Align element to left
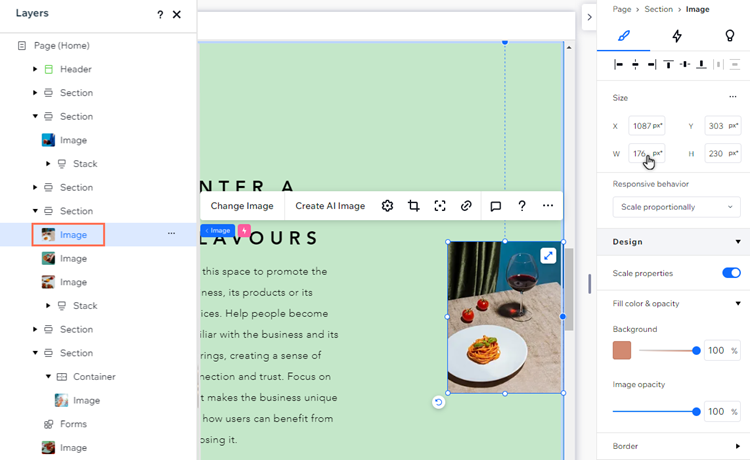This screenshot has width=750, height=460. click(x=618, y=64)
